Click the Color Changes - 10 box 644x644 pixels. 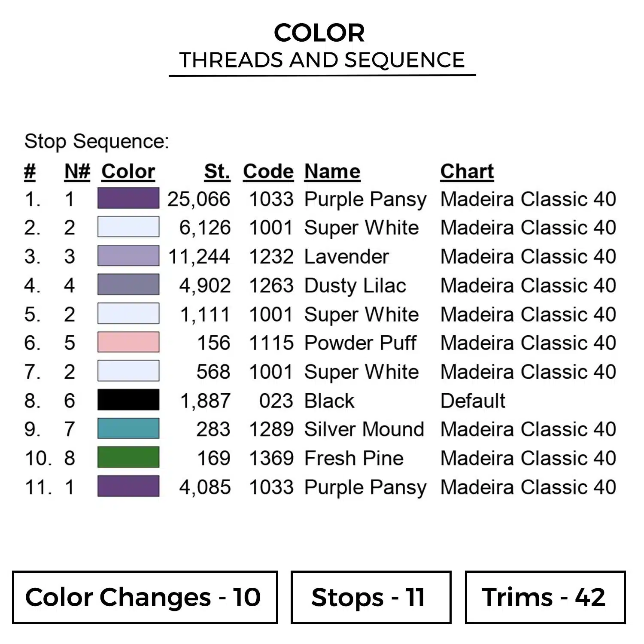coord(145,597)
